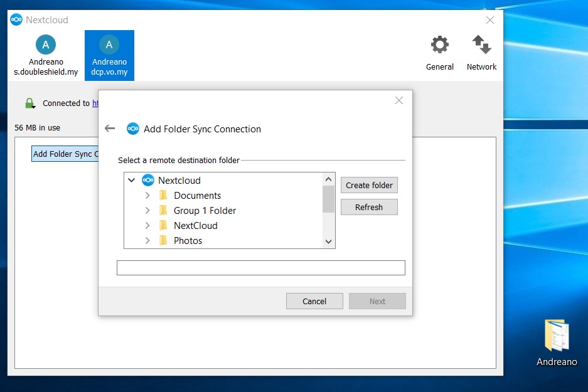Switch to Andreano s.doubleshield.my account tab
This screenshot has height=392, width=588.
(x=46, y=55)
